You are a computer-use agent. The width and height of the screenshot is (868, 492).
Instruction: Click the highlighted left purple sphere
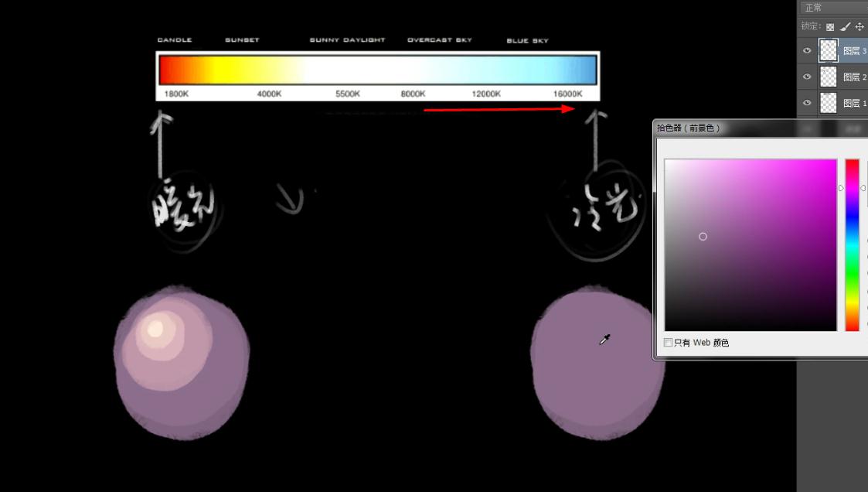pos(182,362)
